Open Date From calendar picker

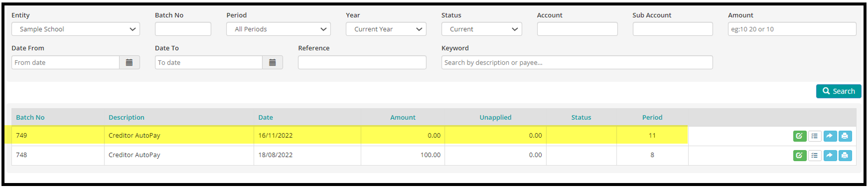(x=129, y=63)
